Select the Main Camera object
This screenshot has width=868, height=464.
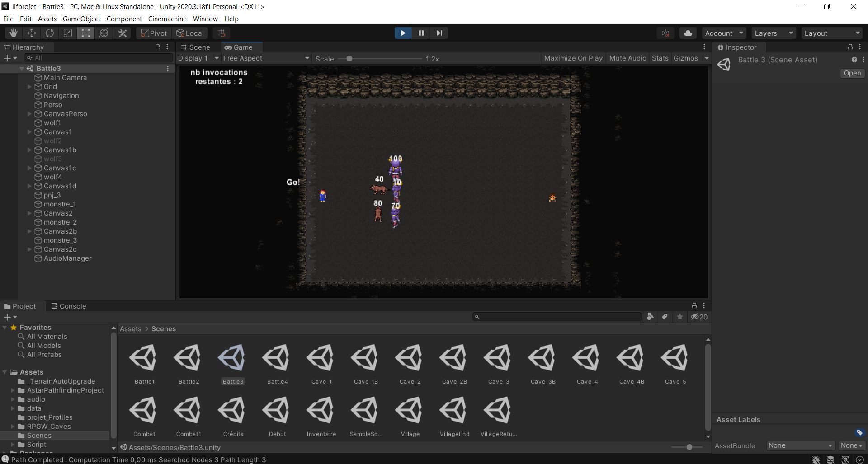(65, 78)
